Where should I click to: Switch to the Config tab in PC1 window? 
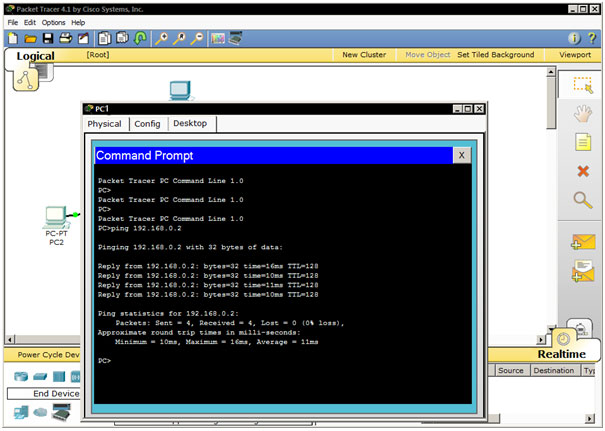[147, 124]
